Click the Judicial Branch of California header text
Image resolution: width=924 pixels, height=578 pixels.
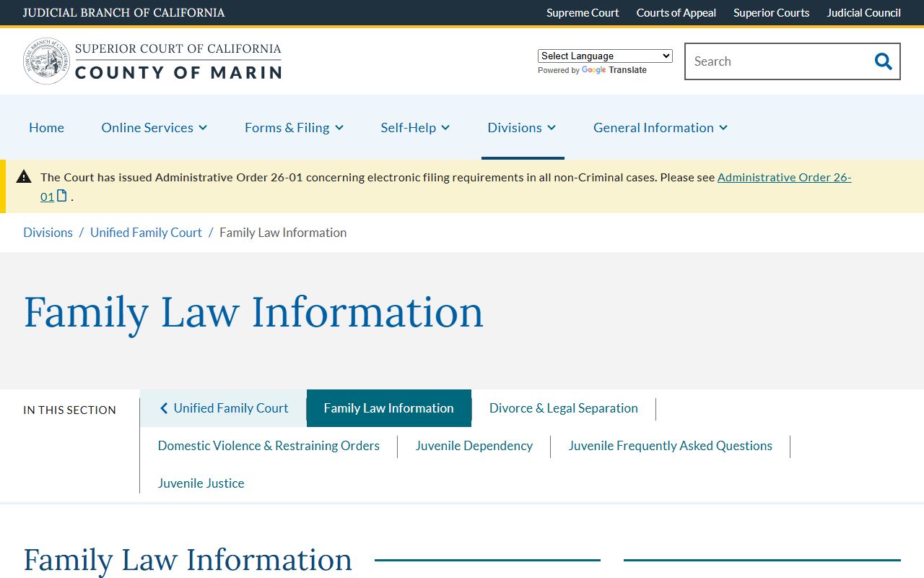click(124, 12)
